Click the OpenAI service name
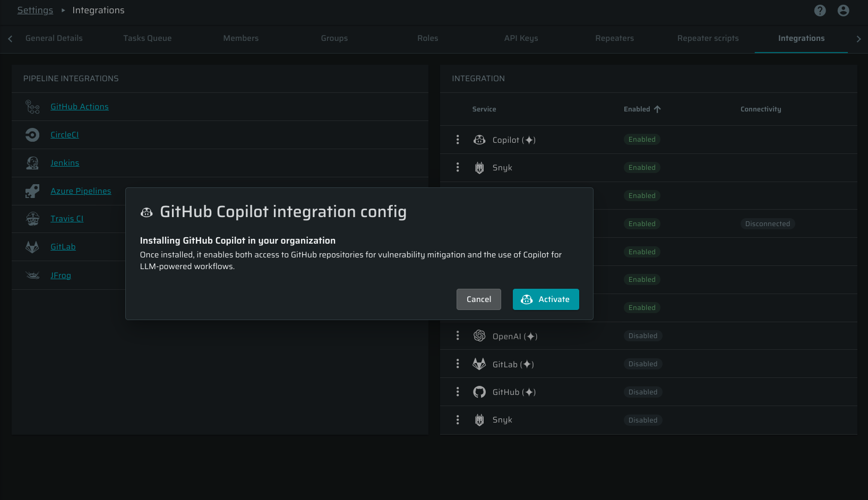 515,336
